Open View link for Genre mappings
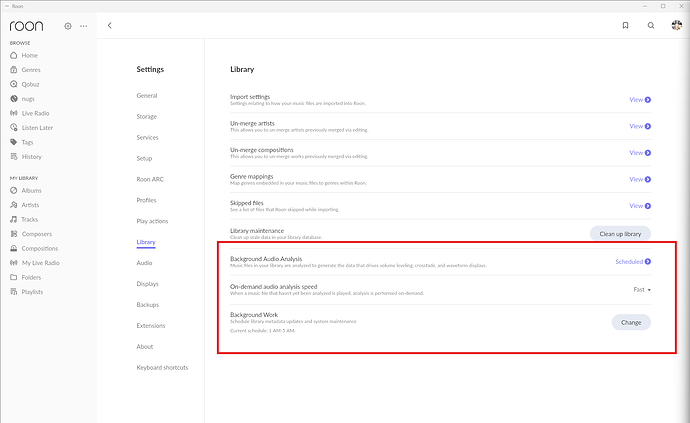The width and height of the screenshot is (690, 423). pyautogui.click(x=640, y=179)
